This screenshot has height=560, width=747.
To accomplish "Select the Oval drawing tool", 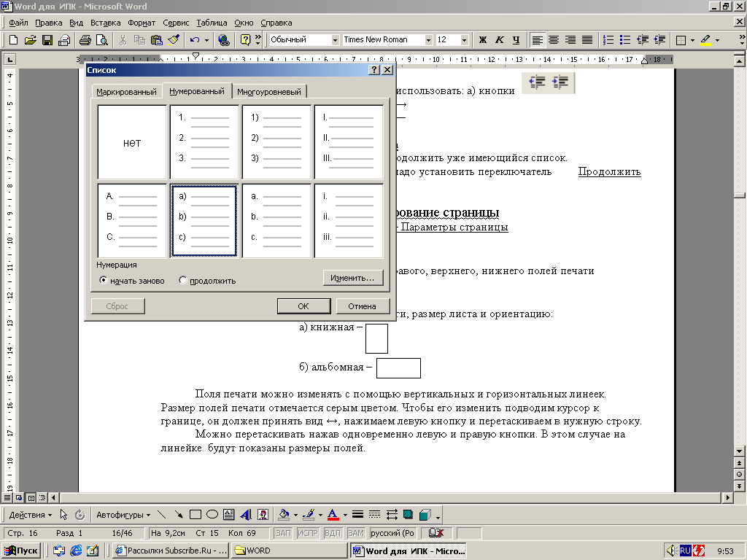I will pyautogui.click(x=212, y=514).
